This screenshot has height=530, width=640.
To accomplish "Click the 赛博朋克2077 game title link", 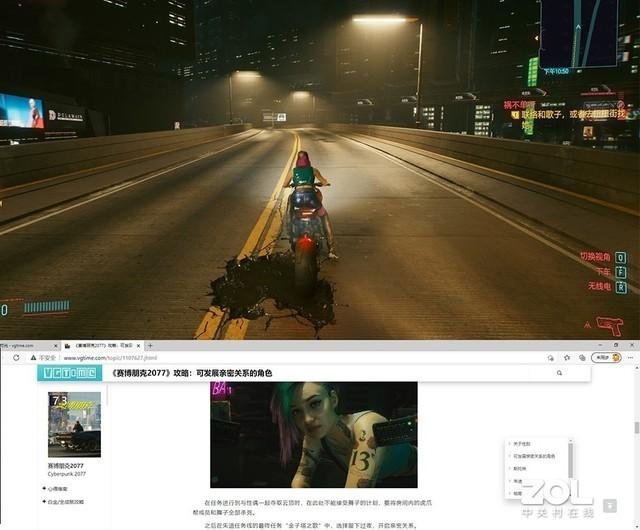I will (x=67, y=465).
